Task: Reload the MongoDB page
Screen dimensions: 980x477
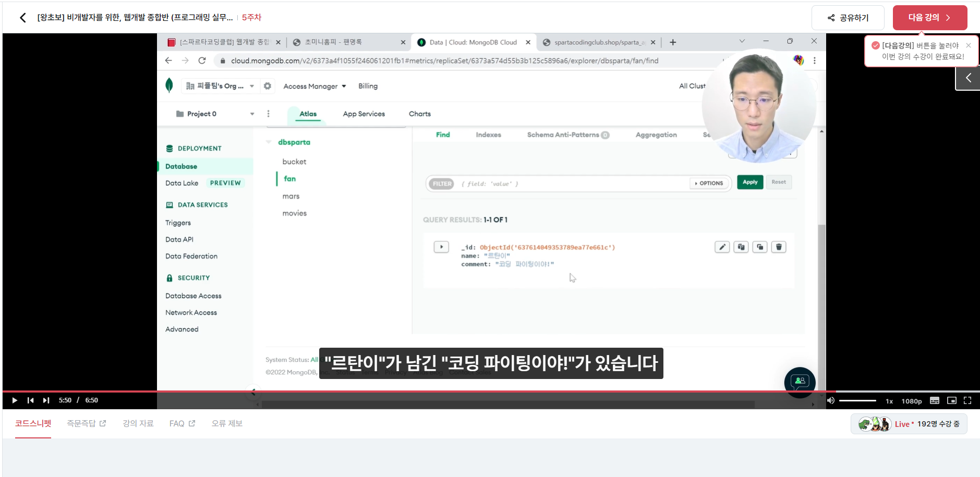Action: point(202,60)
